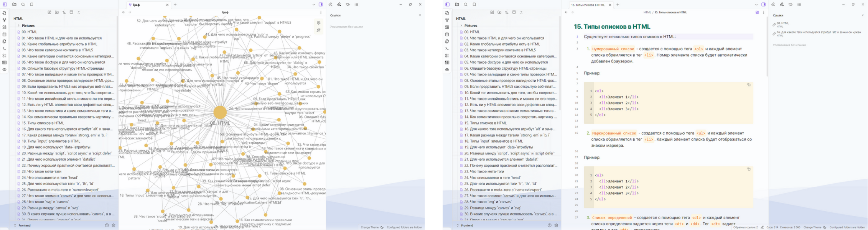Viewport: 868px width, 230px height.
Task: Click graph animate wand icon
Action: tap(319, 30)
